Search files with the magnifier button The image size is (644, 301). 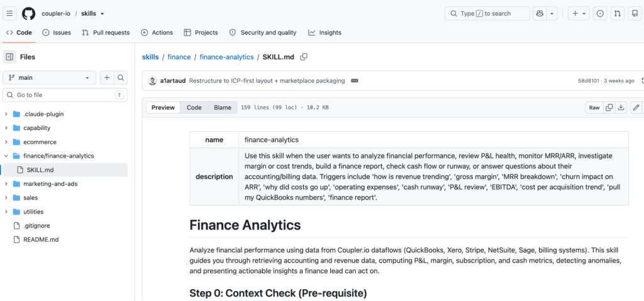[x=120, y=78]
